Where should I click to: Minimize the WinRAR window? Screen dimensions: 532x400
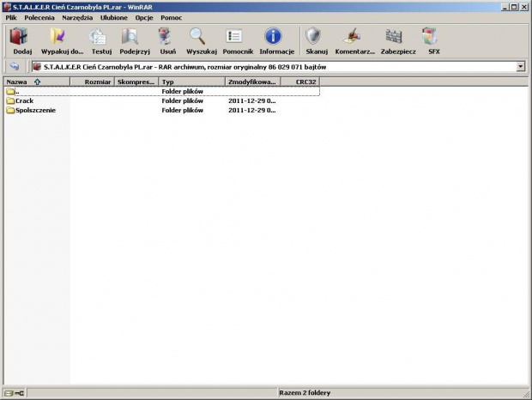click(505, 7)
